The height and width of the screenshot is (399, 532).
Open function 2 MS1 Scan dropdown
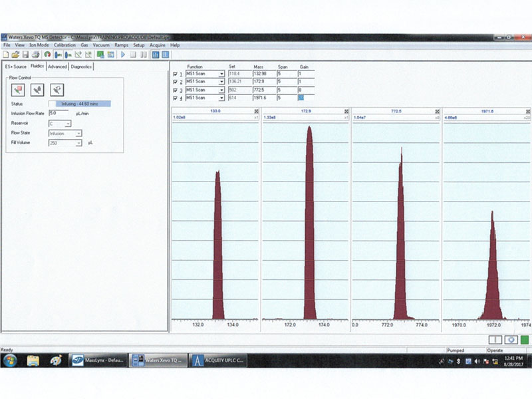(x=221, y=82)
